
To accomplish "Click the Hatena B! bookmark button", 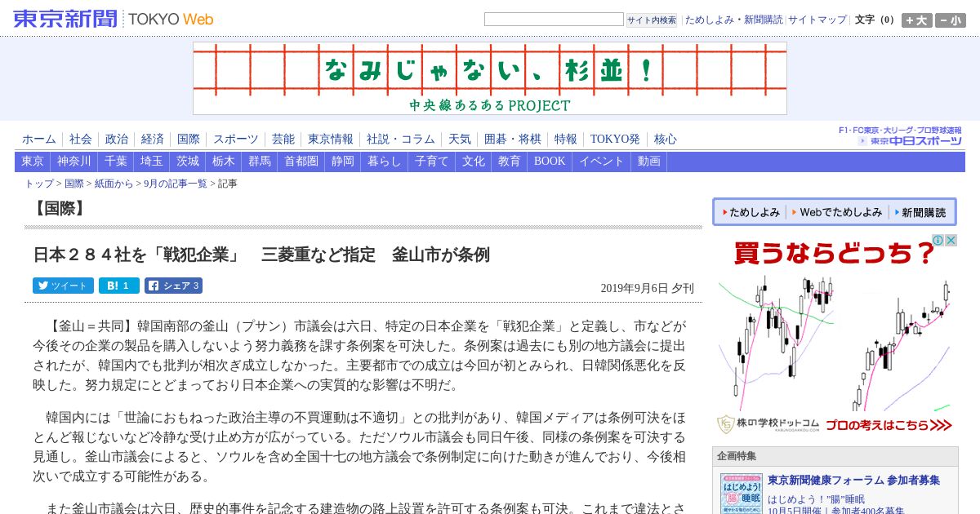I will [119, 286].
